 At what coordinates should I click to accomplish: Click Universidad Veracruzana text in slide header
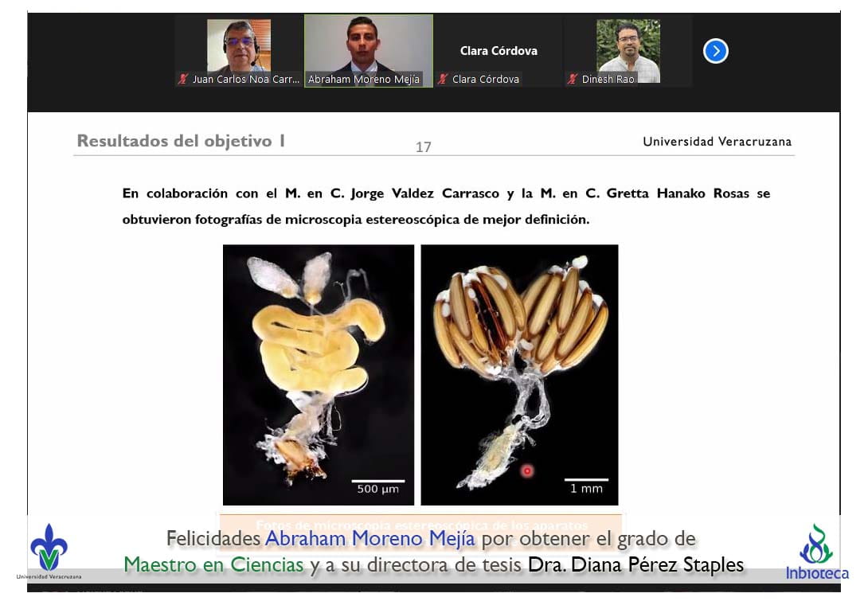[717, 142]
